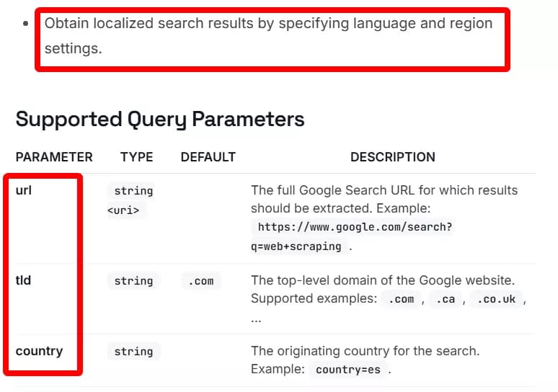
Task: Click the bullet text about localized search results
Action: tap(269, 36)
